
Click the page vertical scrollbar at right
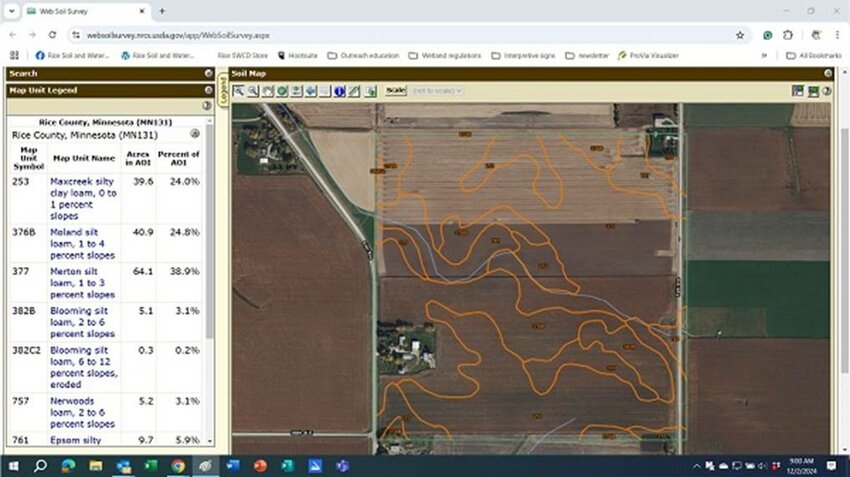click(x=845, y=249)
